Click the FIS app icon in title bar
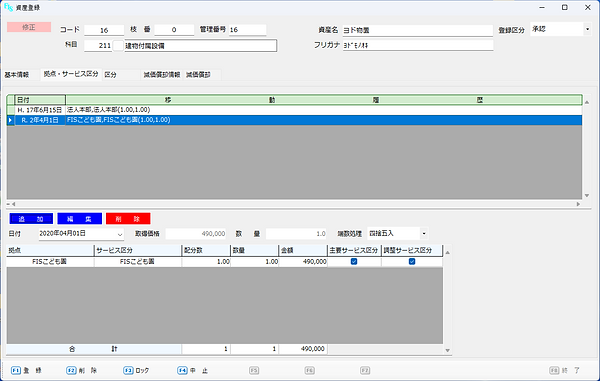600x381 pixels. click(8, 7)
